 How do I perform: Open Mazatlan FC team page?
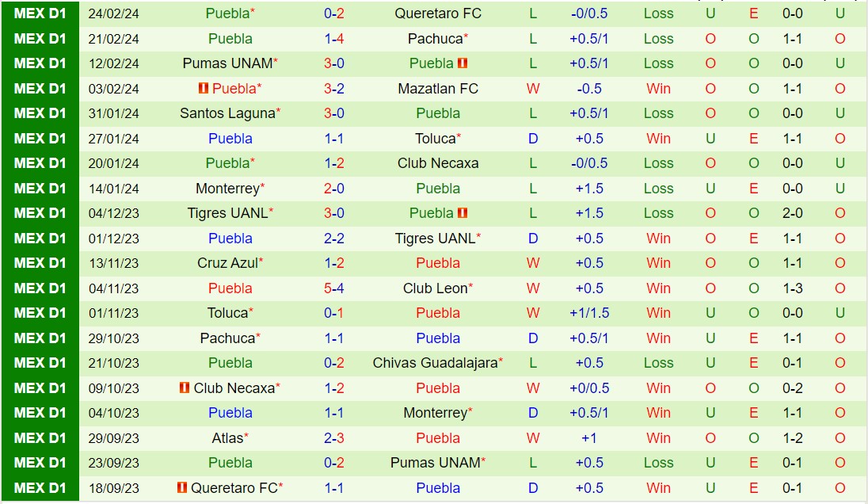pos(438,89)
